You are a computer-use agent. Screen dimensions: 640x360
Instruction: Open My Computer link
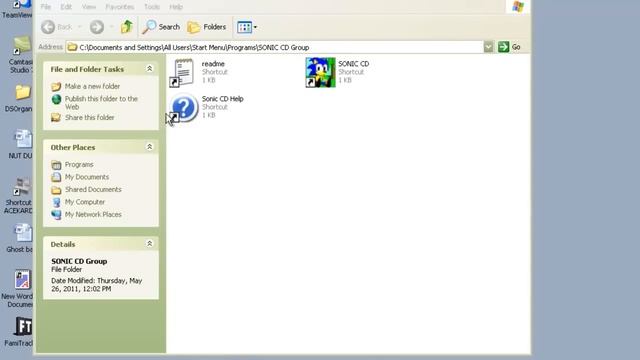click(x=84, y=202)
